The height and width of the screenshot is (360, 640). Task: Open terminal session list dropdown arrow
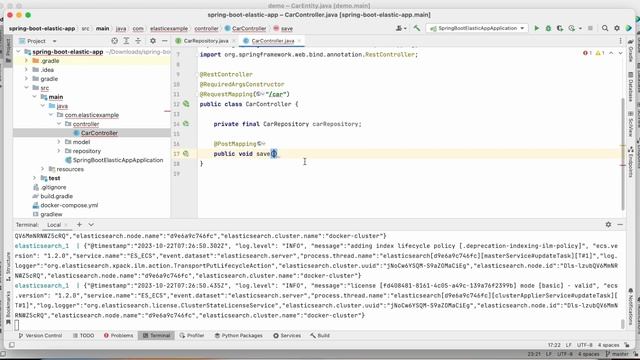click(91, 224)
